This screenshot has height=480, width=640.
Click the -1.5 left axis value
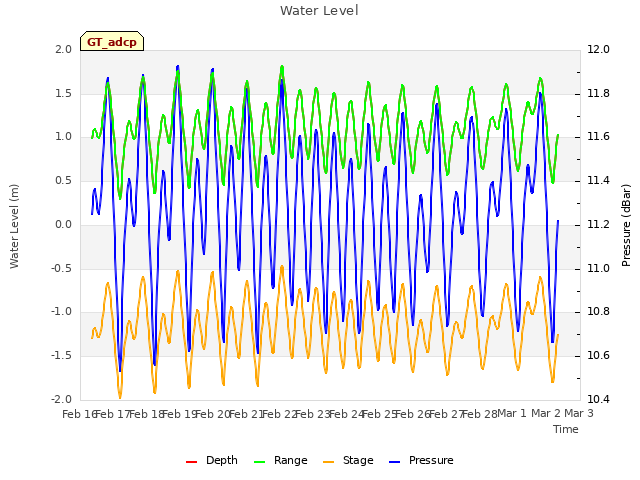point(61,356)
